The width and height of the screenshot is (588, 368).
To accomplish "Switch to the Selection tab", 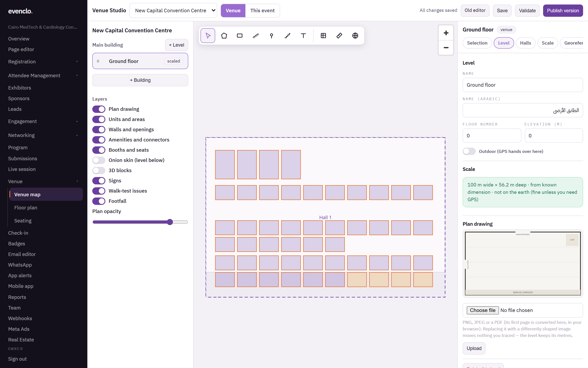I will coord(477,43).
